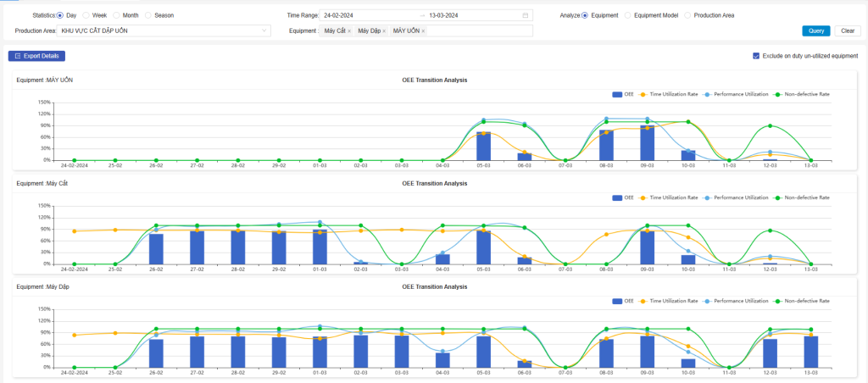Toggle Non-defective Rate legend in Máy Cắt chart
This screenshot has width=868, height=383.
click(801, 197)
